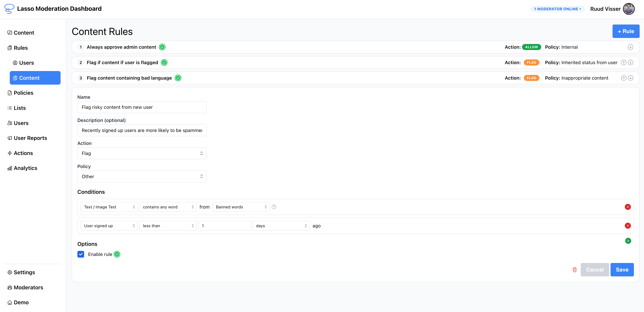Enable the 'Enable rule' checkbox
Screen dimensions: 644x312
[x=81, y=254]
